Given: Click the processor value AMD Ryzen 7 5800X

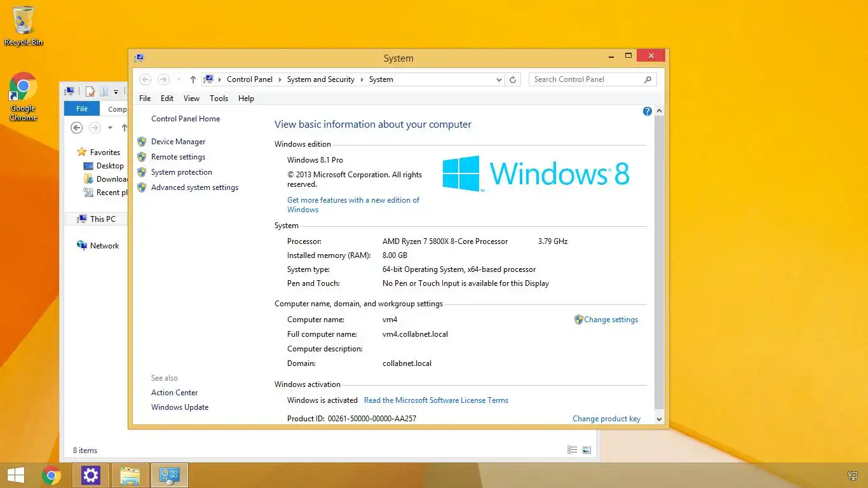Looking at the screenshot, I should 445,241.
